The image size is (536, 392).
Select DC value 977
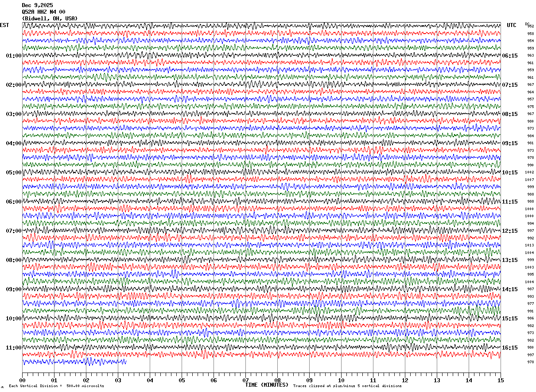531,304
